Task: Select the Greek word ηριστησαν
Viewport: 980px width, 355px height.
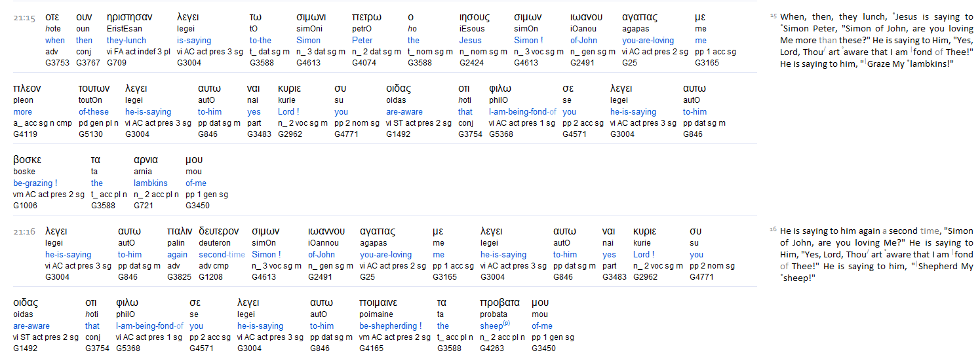Action: tap(129, 17)
